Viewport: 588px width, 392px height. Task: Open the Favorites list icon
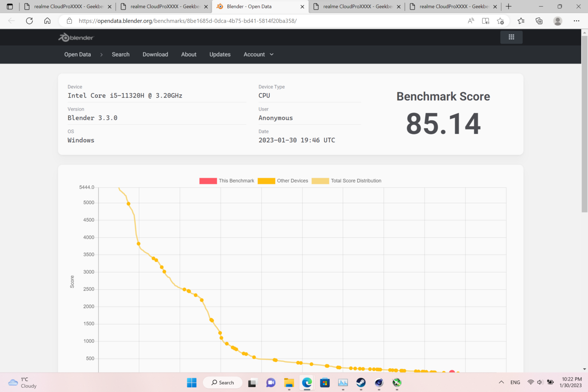pyautogui.click(x=521, y=21)
